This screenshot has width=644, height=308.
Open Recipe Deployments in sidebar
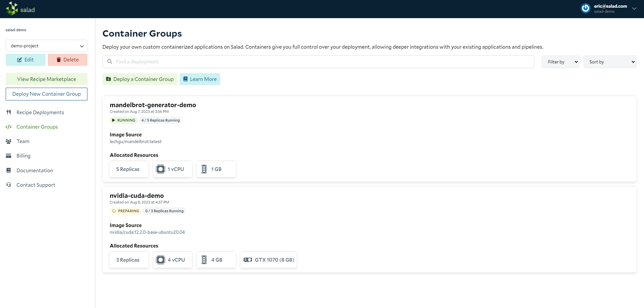pos(40,113)
